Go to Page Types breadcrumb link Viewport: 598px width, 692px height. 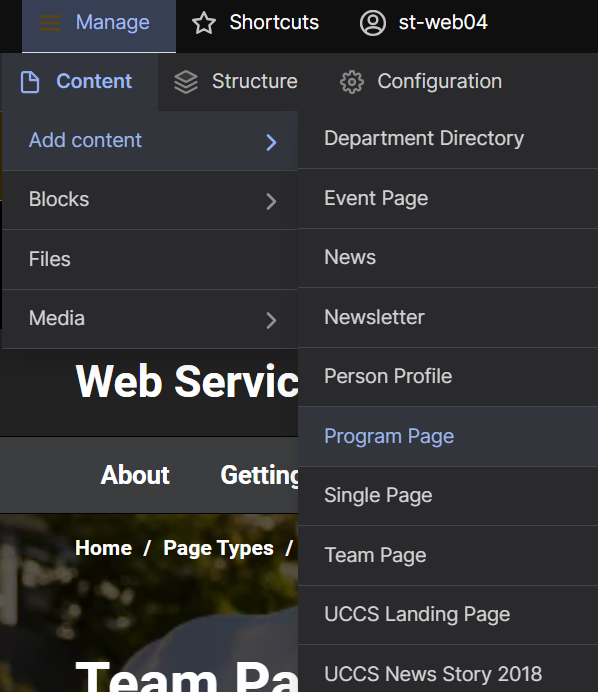(218, 549)
